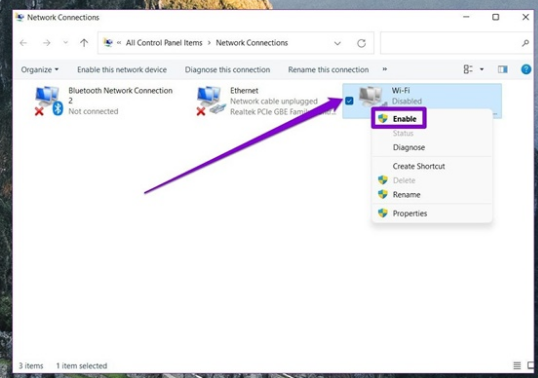
Task: Uncheck the Wi-Fi item checkbox
Action: pyautogui.click(x=349, y=101)
